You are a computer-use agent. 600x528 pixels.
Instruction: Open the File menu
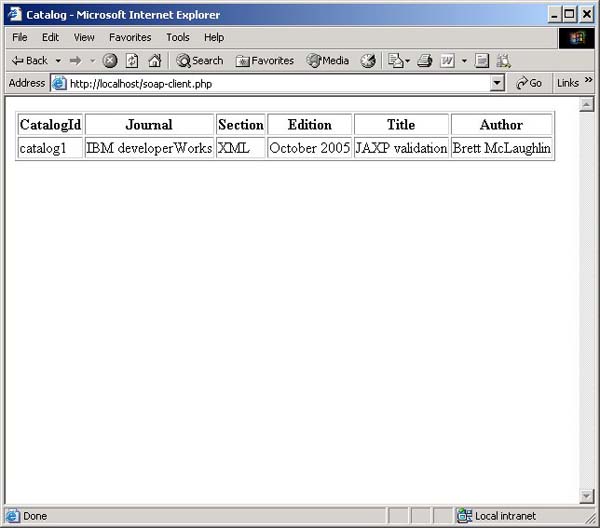(20, 37)
